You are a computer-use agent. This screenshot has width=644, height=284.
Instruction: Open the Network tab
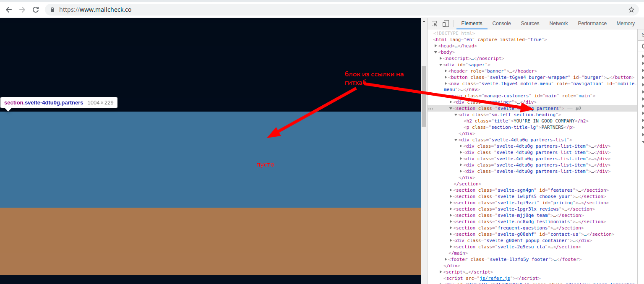click(x=558, y=23)
